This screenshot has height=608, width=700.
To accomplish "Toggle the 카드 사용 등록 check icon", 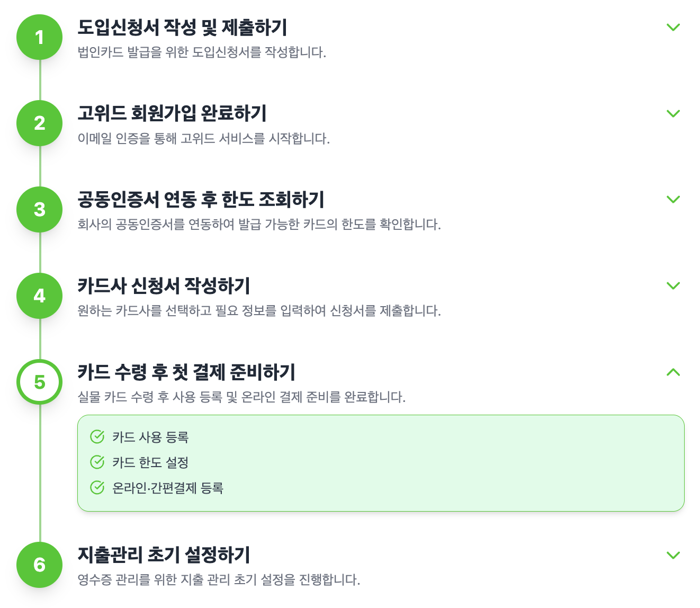I will [97, 437].
